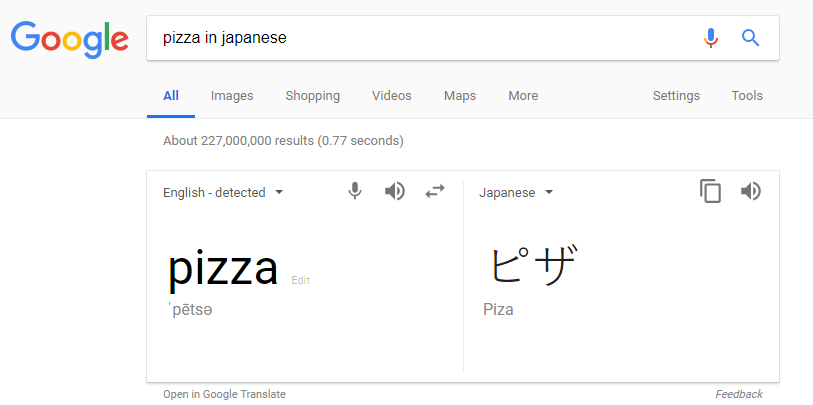
Task: Open search Settings
Action: [676, 96]
